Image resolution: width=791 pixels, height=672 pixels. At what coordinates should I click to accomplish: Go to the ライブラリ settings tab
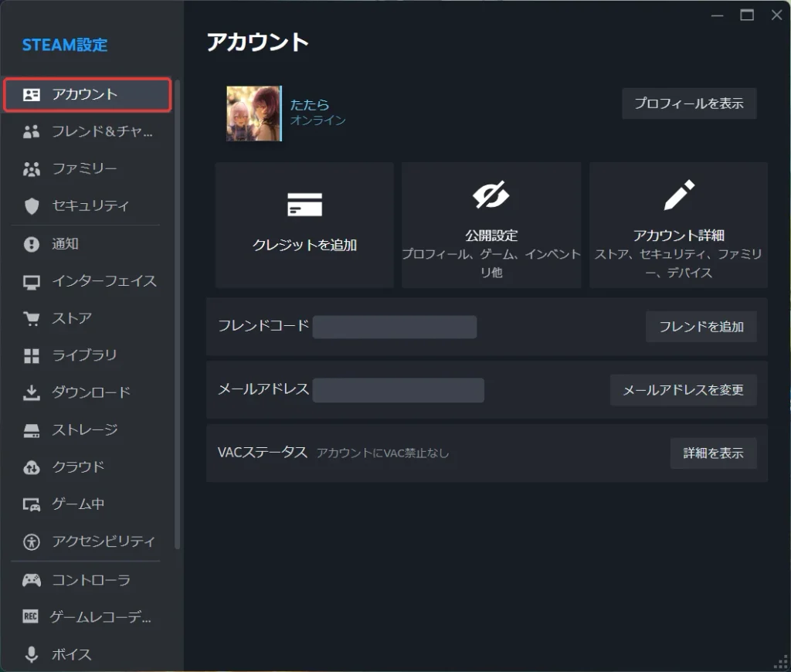pyautogui.click(x=87, y=355)
